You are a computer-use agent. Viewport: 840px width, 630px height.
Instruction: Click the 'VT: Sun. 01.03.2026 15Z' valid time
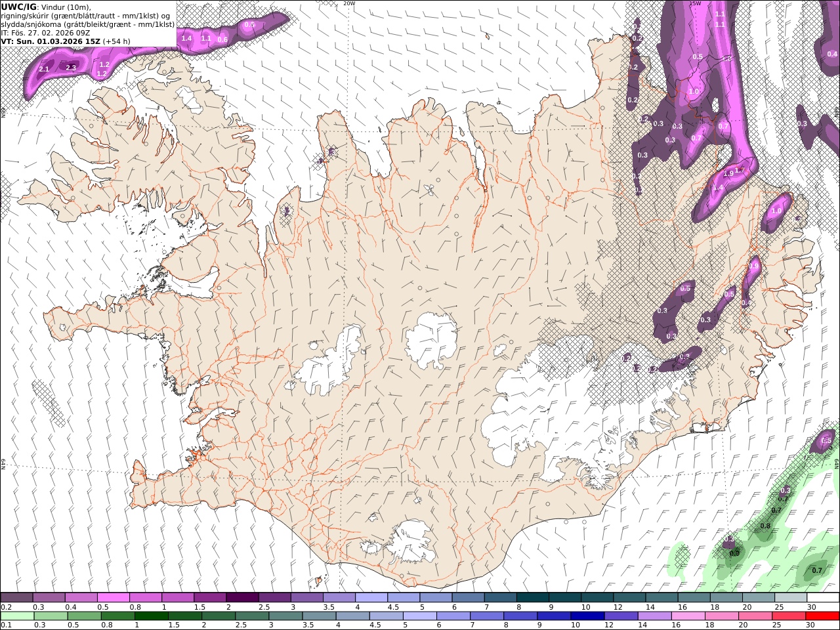51,41
